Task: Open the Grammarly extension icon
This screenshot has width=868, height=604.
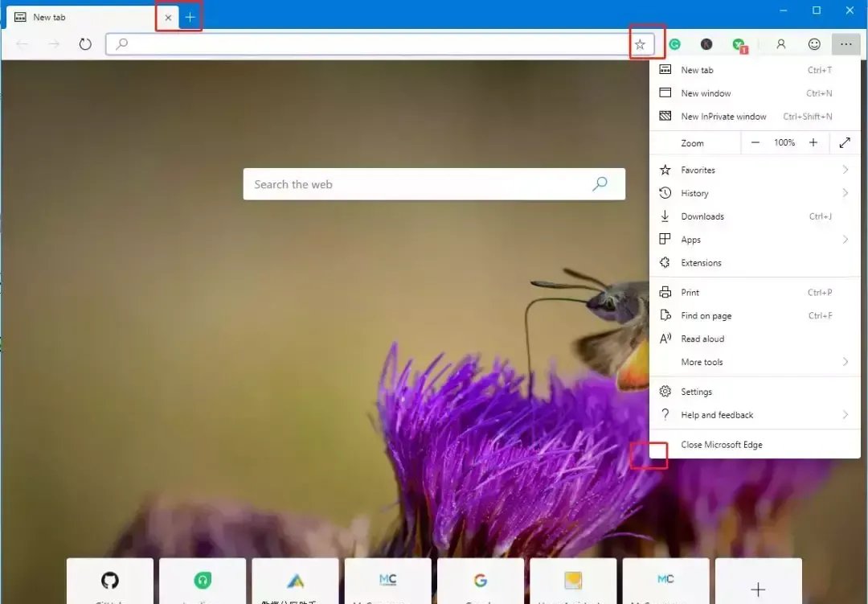Action: point(675,45)
